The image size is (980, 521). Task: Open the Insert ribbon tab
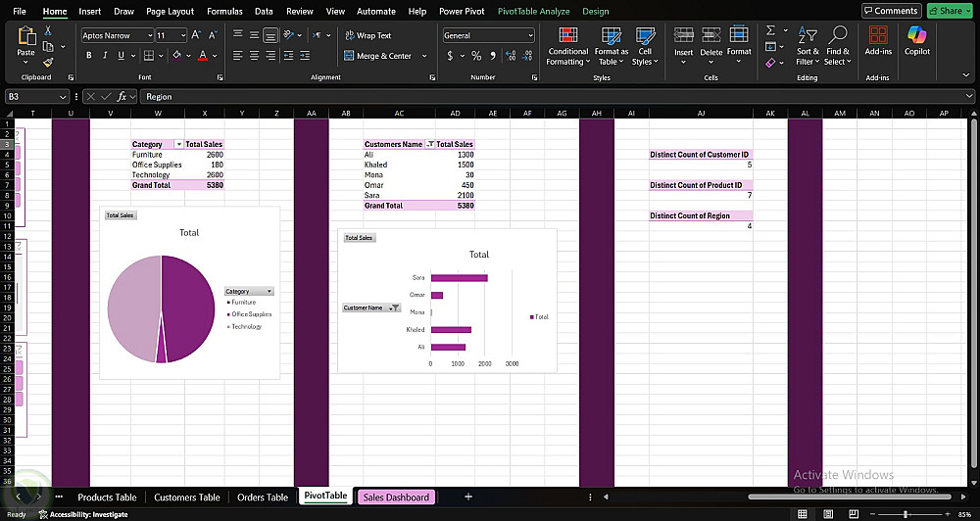pyautogui.click(x=89, y=11)
